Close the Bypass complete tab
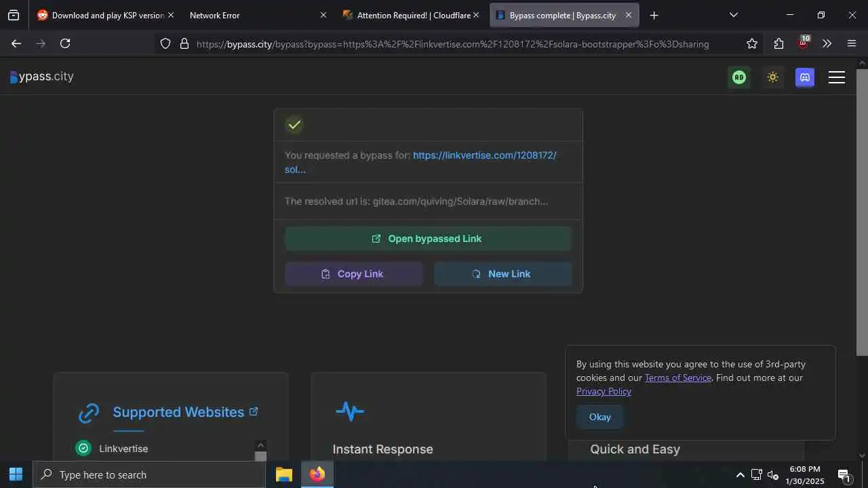 [629, 15]
